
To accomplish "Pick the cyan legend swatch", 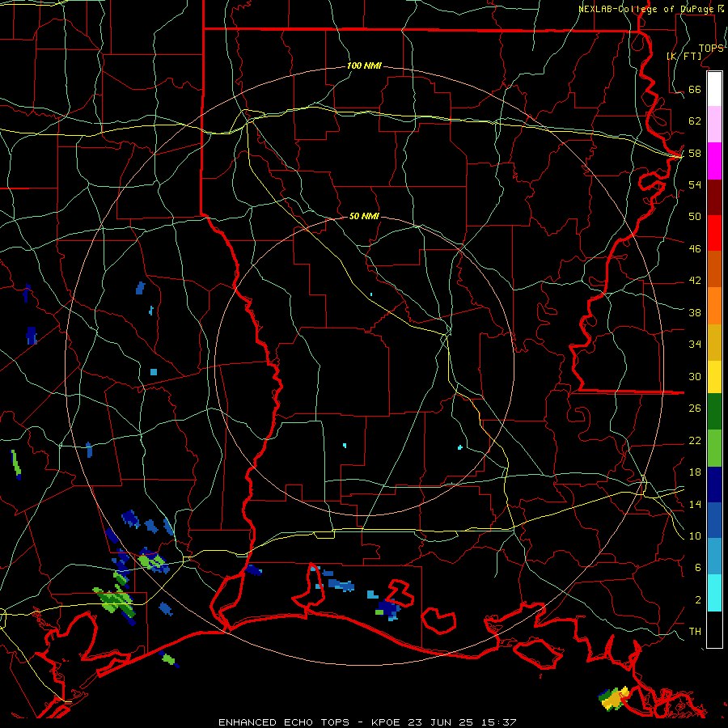I will point(714,593).
